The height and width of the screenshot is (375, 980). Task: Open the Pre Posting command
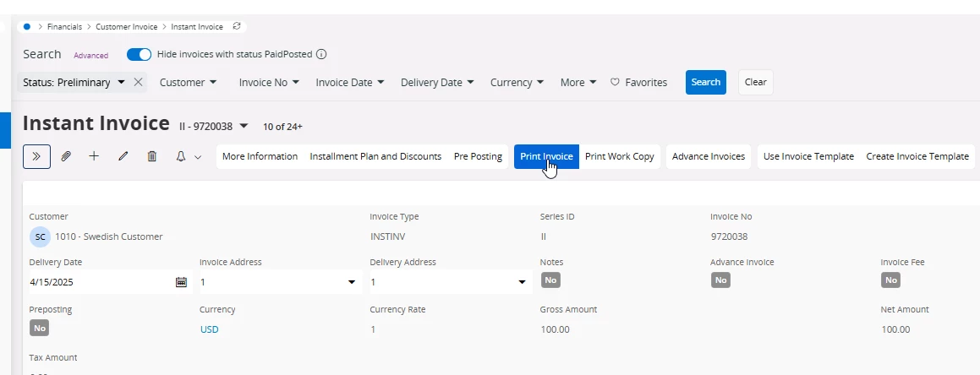478,156
